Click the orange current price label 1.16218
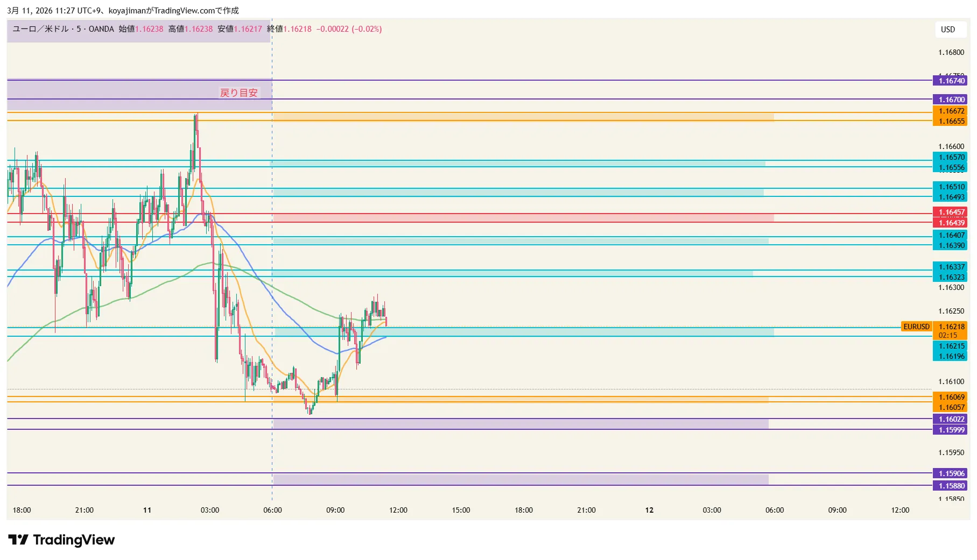The height and width of the screenshot is (560, 977). coord(950,327)
